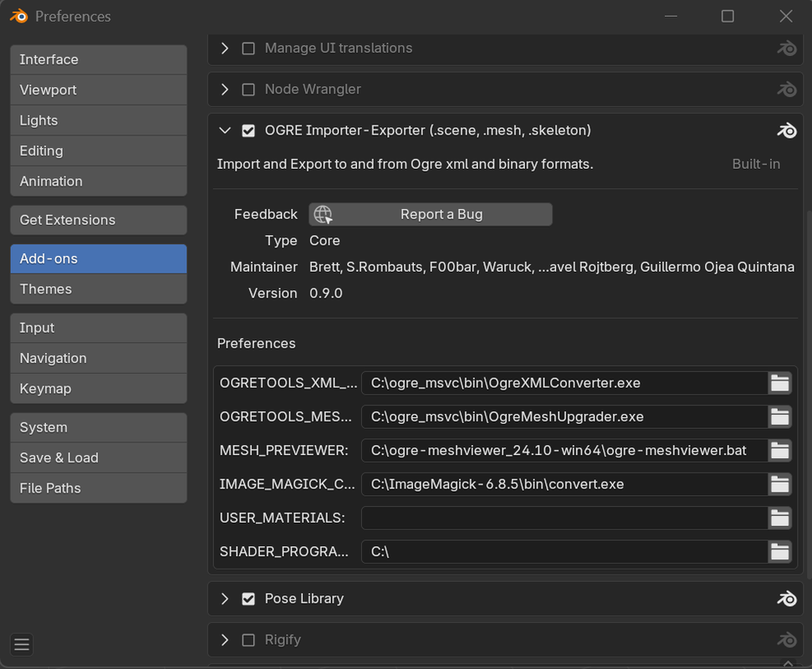The width and height of the screenshot is (812, 669).
Task: Edit the OgreXMLConverter.exe path field
Action: pyautogui.click(x=564, y=383)
